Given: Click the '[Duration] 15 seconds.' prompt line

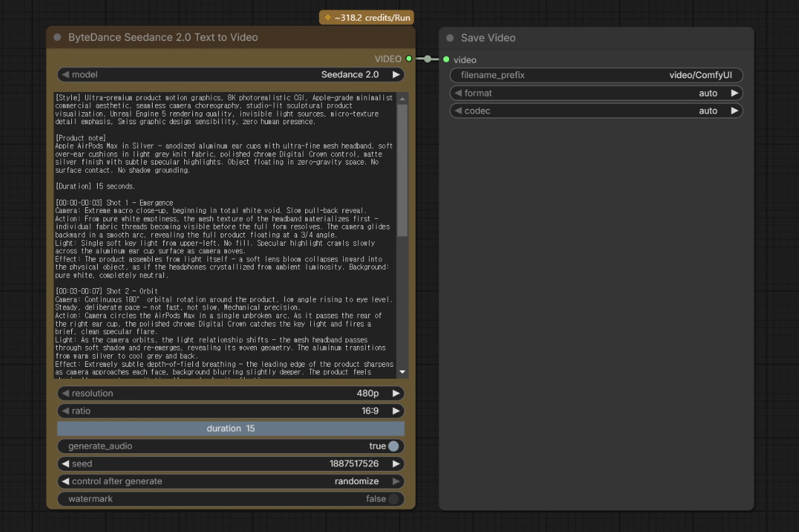Looking at the screenshot, I should tap(95, 187).
